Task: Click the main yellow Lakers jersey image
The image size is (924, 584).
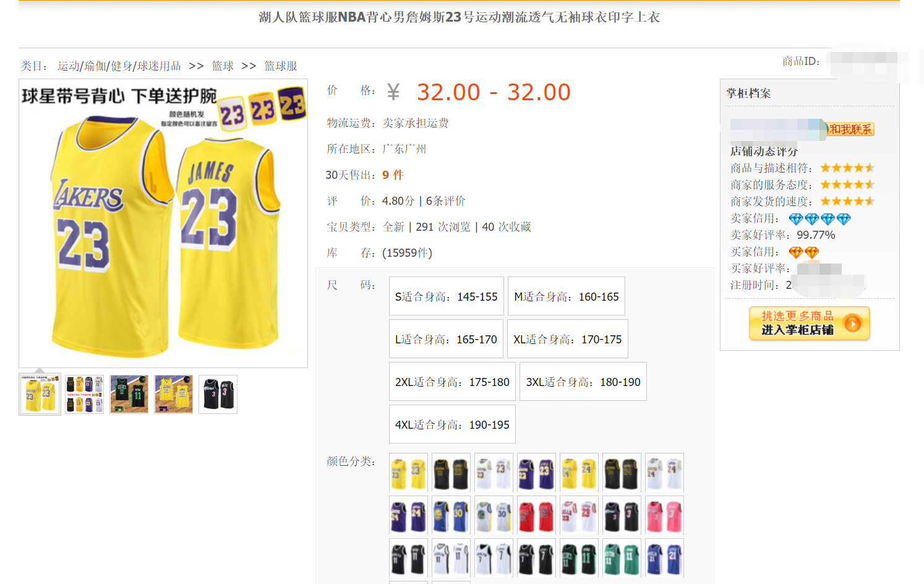Action: tap(163, 223)
